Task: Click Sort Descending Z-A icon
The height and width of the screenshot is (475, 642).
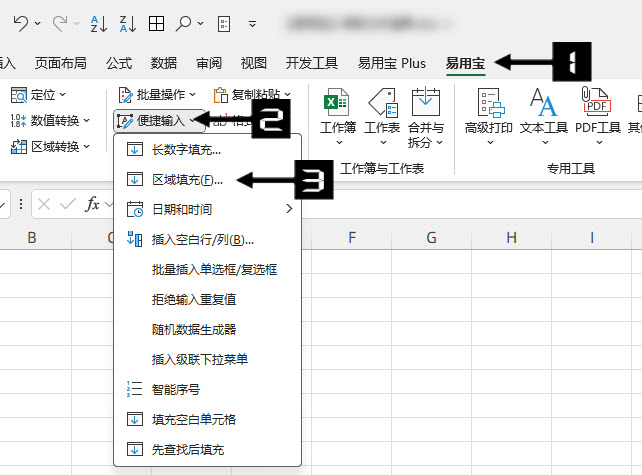Action: 128,22
